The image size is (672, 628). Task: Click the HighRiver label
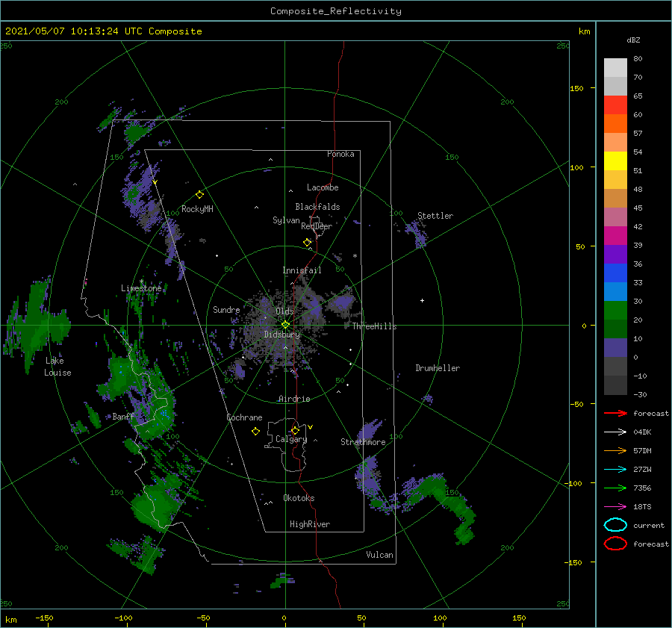310,524
